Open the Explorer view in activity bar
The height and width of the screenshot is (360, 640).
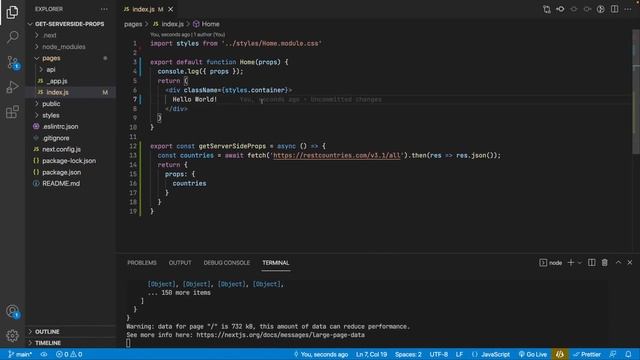pos(12,12)
